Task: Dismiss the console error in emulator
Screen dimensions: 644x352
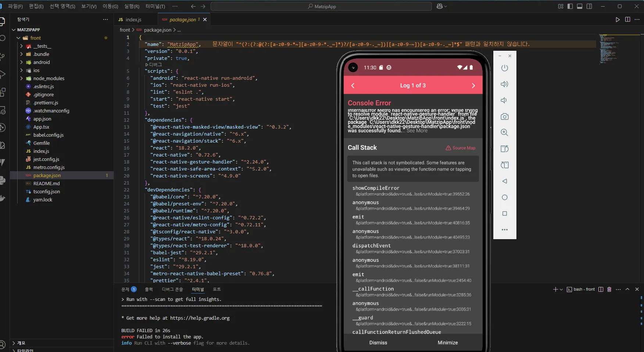Action: click(378, 342)
